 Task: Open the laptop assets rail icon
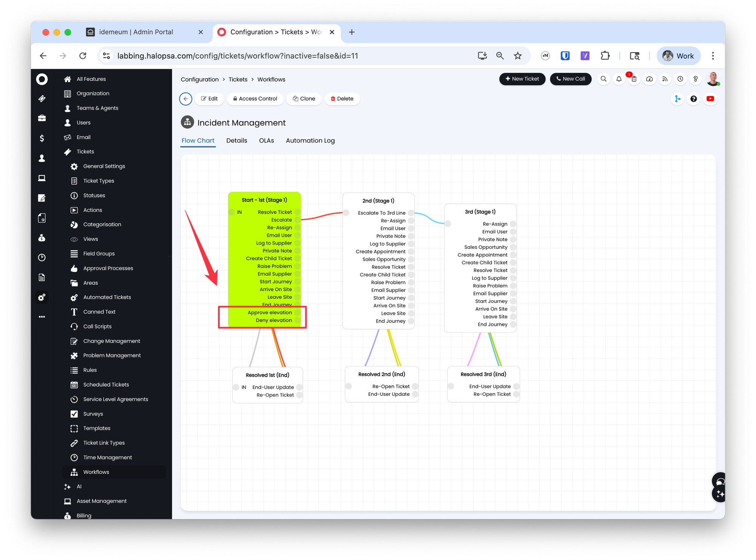(x=42, y=178)
